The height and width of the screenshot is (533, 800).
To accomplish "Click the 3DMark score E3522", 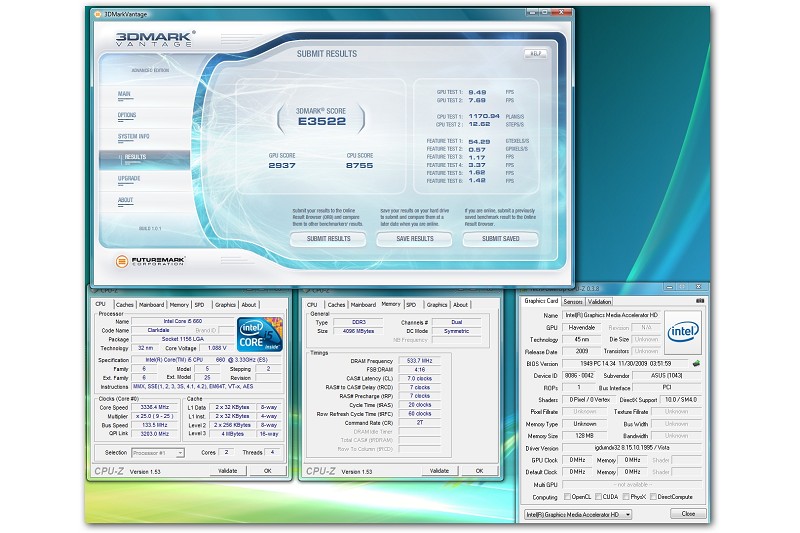I will [x=322, y=121].
